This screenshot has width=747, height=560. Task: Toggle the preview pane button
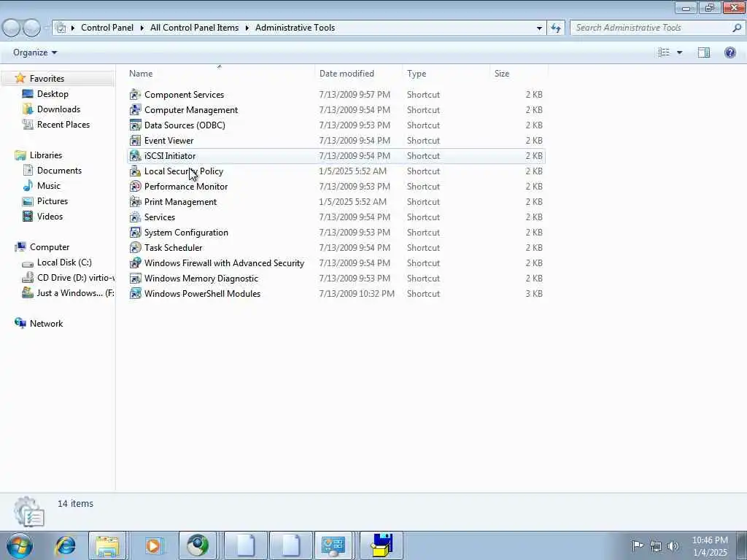[704, 52]
